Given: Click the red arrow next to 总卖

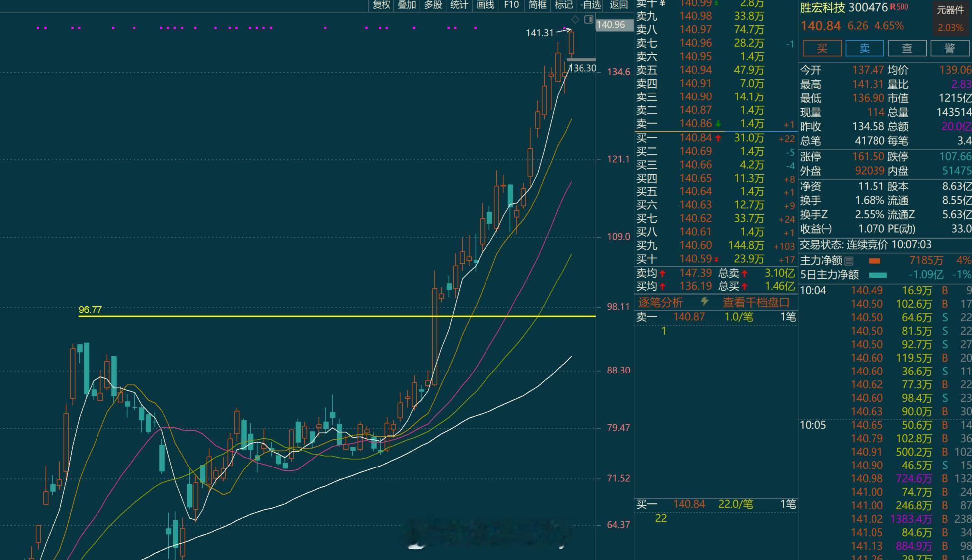Looking at the screenshot, I should 744,274.
